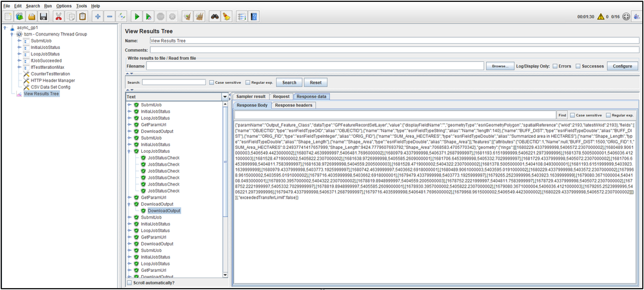Click the async_gp1 test plan flask icon
Screen dimensions: 644x290
point(12,28)
